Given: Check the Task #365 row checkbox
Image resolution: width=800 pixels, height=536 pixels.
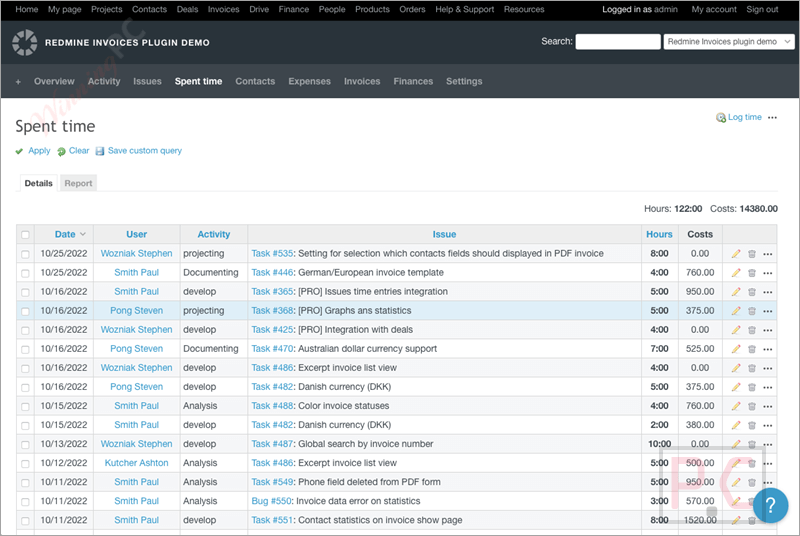Looking at the screenshot, I should [x=25, y=292].
